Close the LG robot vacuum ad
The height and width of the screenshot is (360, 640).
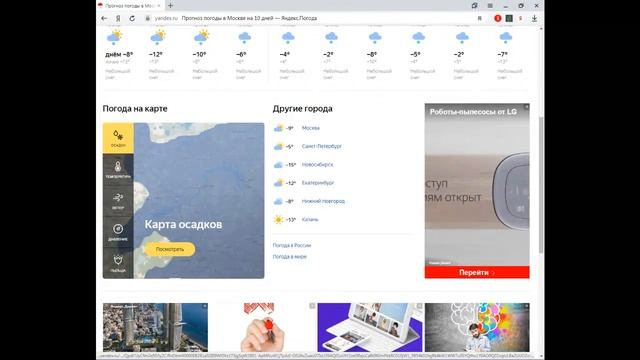pyautogui.click(x=526, y=107)
